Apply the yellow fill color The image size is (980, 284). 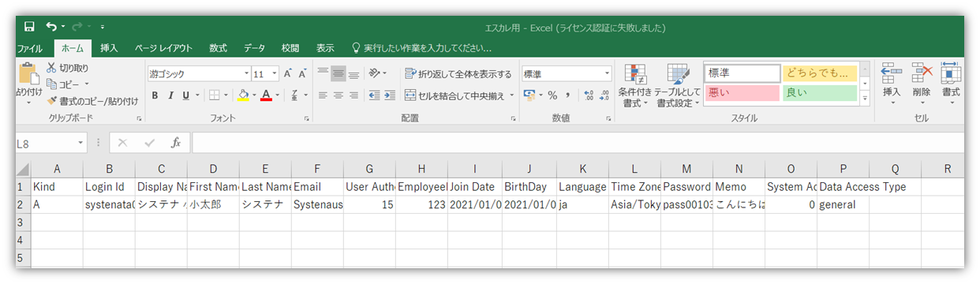(243, 95)
